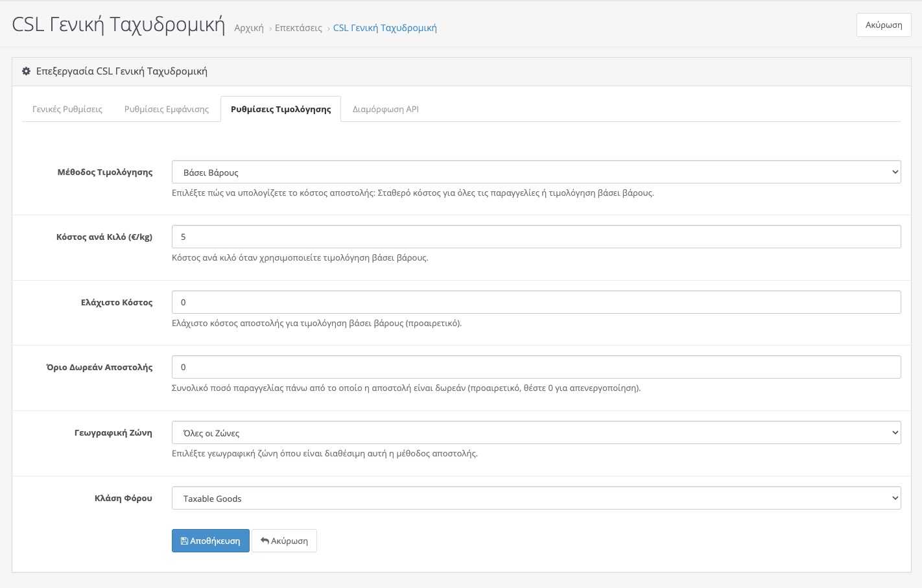Click the gear icon beside Επεξεργασία heading

point(26,71)
